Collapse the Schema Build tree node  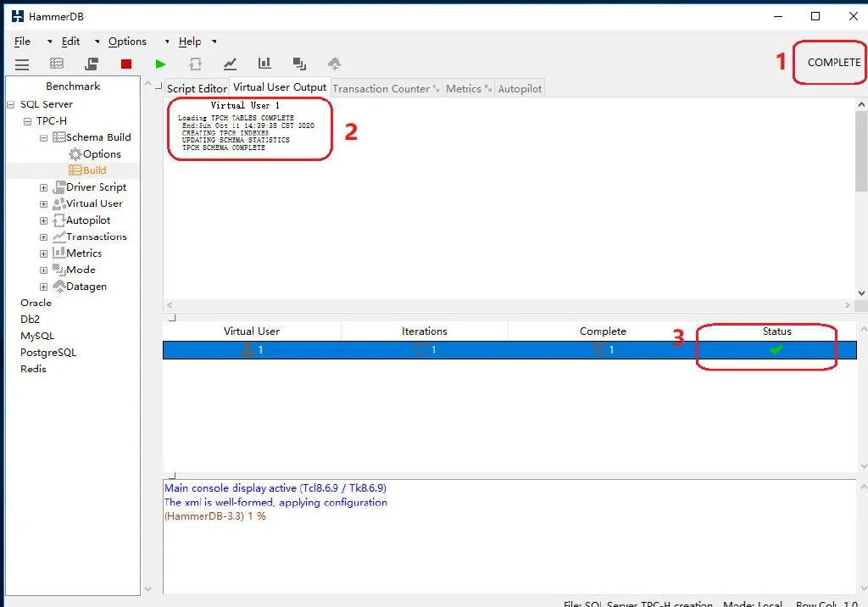(43, 138)
